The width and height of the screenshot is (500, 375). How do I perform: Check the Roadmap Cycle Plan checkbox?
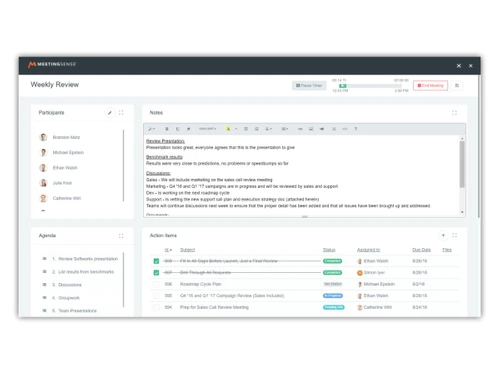click(x=156, y=284)
